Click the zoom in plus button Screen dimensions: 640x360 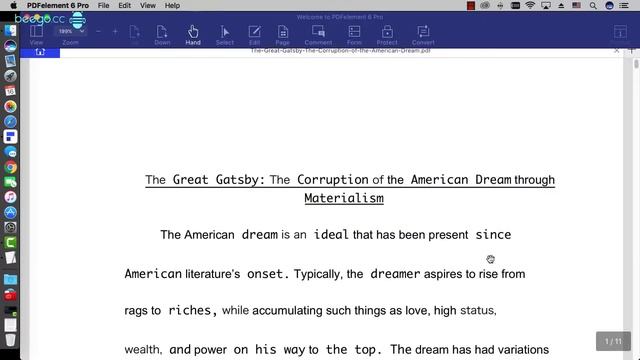(x=115, y=31)
